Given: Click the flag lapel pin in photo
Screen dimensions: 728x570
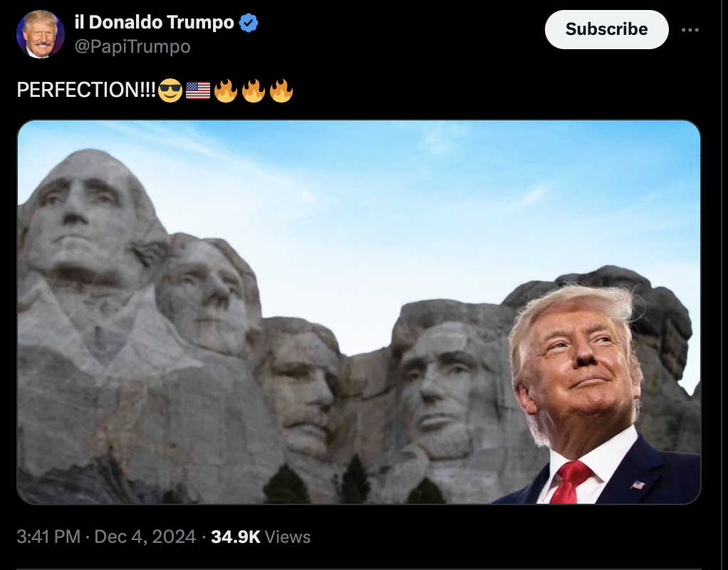Looking at the screenshot, I should click(x=638, y=485).
